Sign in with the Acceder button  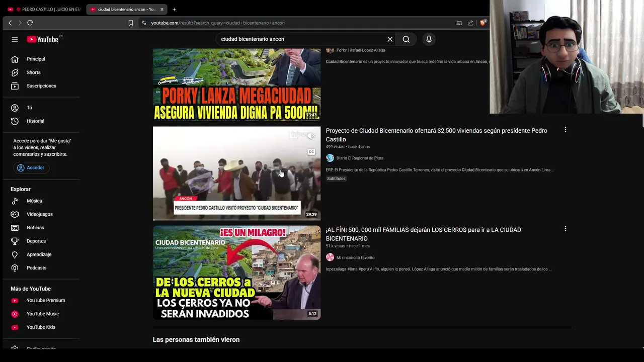point(31,168)
